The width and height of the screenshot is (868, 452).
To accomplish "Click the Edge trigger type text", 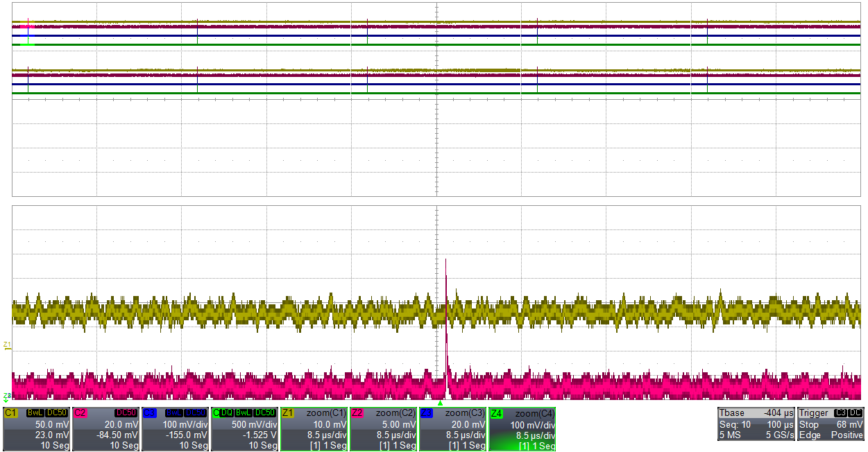I will 810,435.
